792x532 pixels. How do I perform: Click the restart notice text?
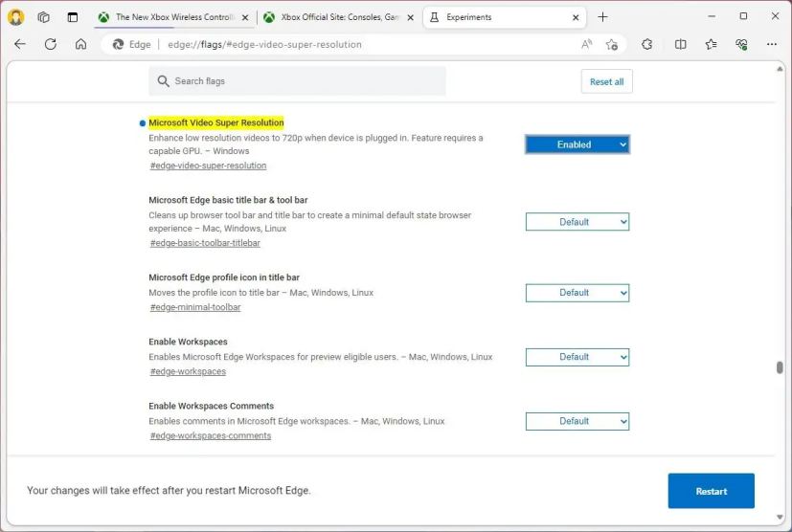[169, 491]
